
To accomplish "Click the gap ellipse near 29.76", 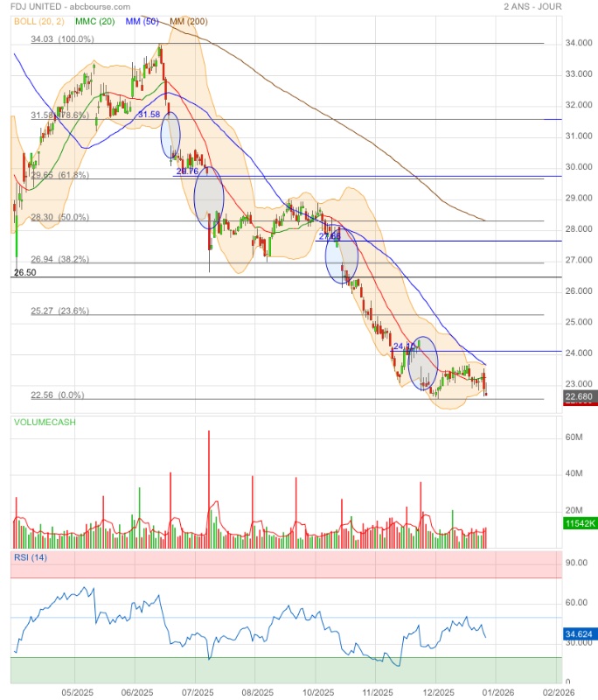I will [209, 198].
